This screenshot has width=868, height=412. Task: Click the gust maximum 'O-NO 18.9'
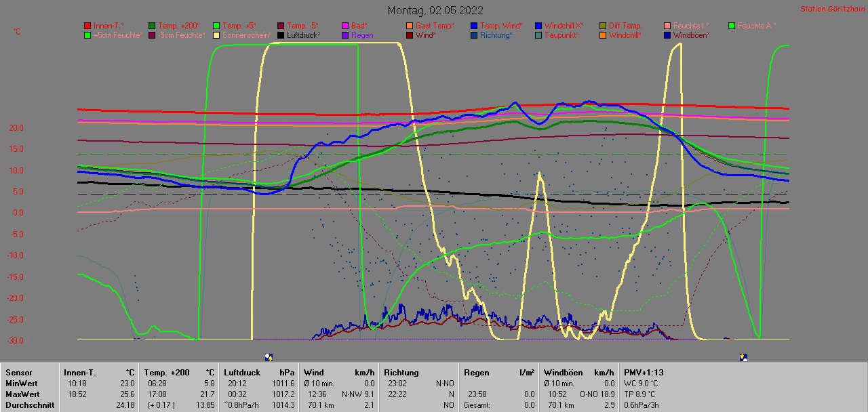[x=596, y=394]
